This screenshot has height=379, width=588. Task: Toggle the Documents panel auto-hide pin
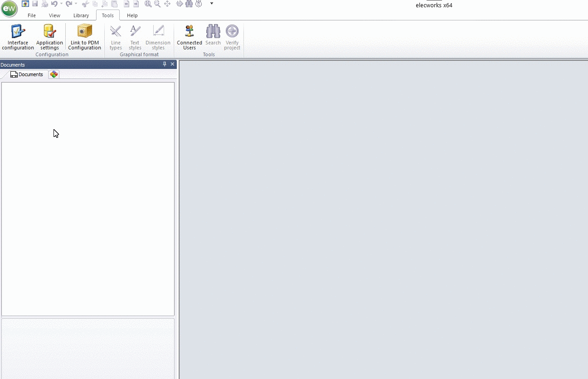click(x=165, y=64)
